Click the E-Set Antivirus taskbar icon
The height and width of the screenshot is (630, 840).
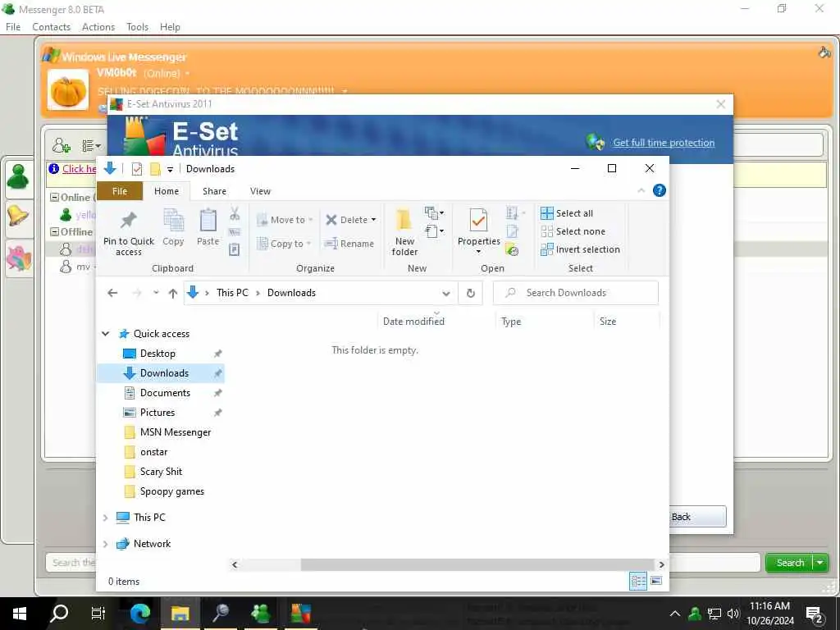click(x=300, y=613)
